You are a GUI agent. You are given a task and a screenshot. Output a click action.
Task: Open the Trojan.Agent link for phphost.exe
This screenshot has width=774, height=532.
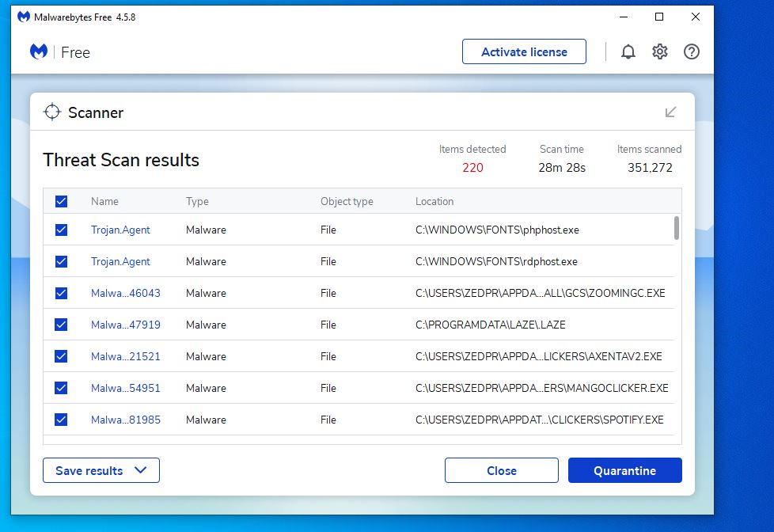coord(120,230)
